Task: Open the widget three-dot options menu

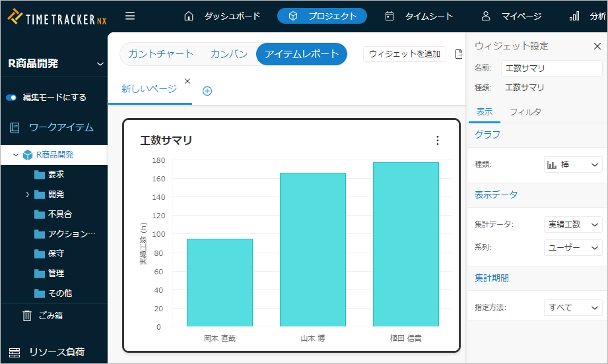Action: [437, 140]
